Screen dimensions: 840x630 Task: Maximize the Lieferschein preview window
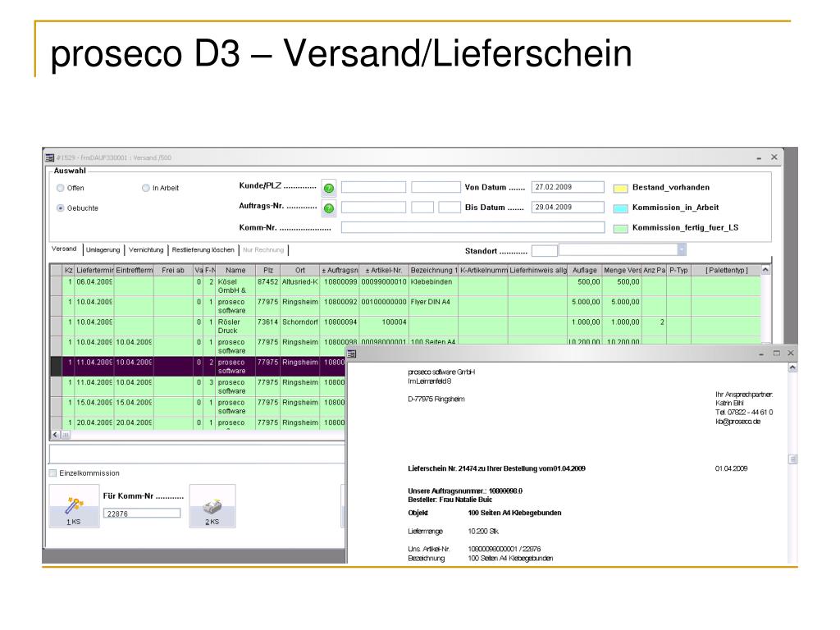click(776, 353)
